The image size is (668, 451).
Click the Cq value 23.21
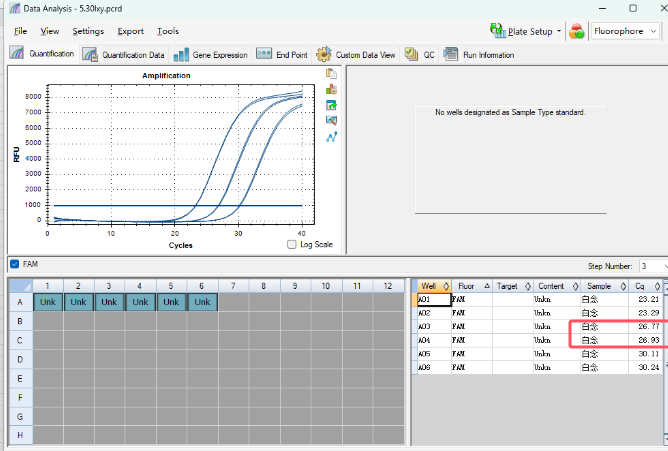click(x=648, y=299)
